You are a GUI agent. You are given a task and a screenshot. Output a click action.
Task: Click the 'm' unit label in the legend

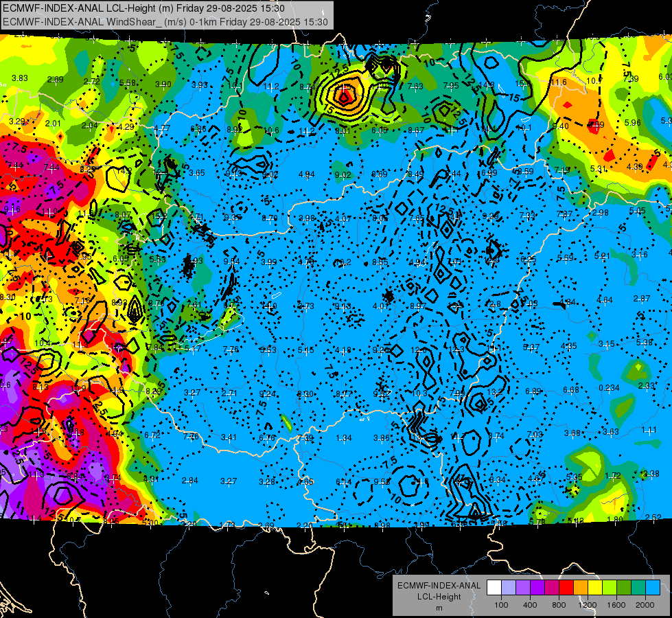point(439,608)
